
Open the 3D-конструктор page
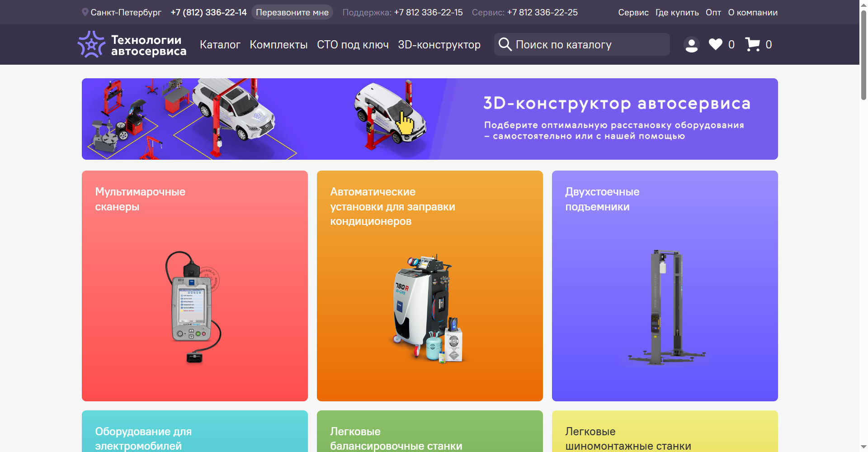[x=439, y=44]
